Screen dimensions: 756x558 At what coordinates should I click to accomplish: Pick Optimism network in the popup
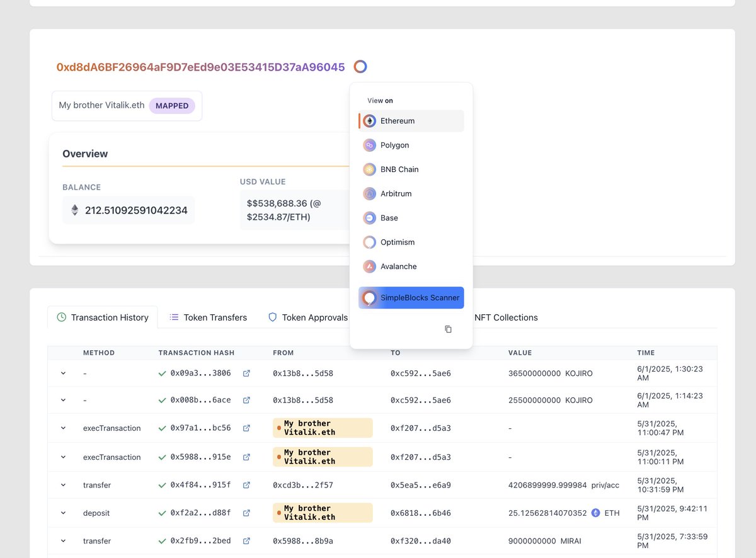411,242
